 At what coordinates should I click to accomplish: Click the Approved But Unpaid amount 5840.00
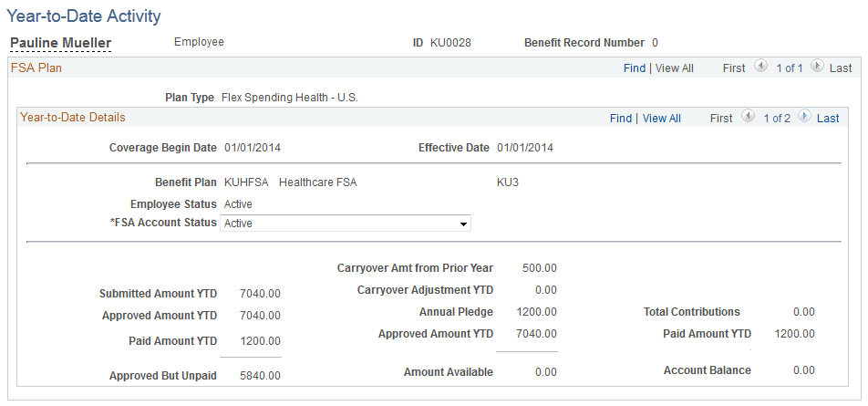(260, 376)
